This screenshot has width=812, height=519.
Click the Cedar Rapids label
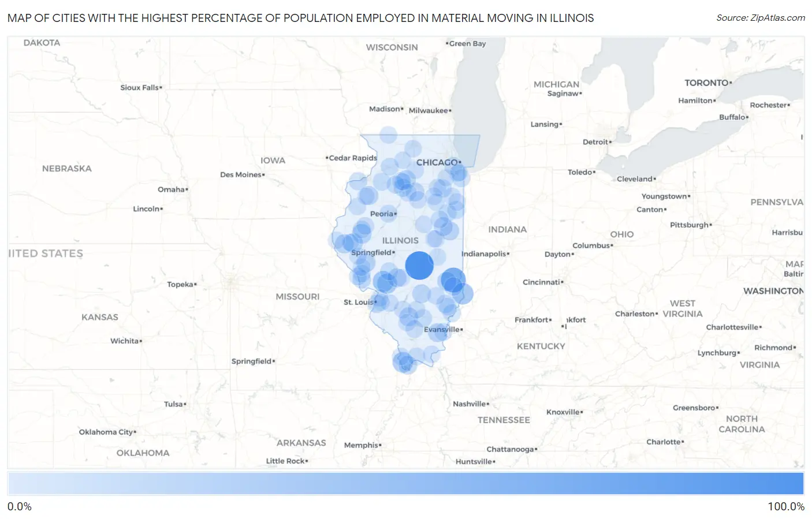tap(353, 158)
